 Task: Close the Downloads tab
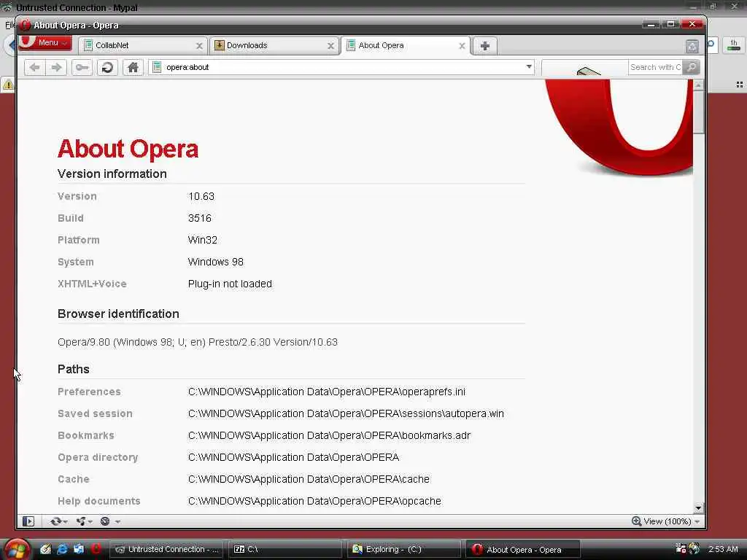pos(330,46)
